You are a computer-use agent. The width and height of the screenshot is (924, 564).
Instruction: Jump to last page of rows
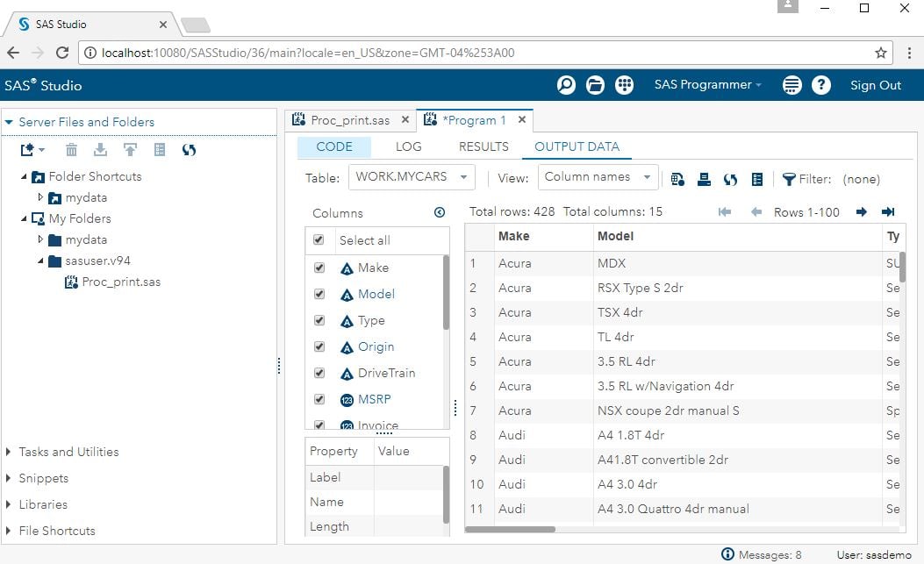888,211
